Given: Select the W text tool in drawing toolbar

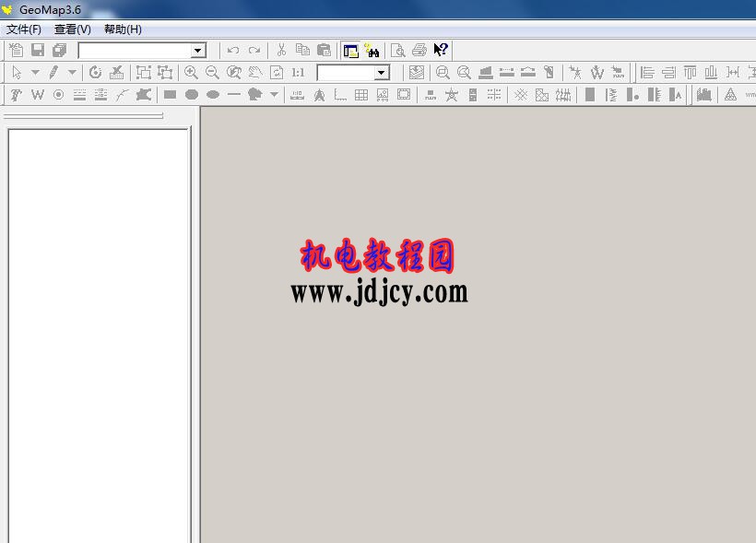Looking at the screenshot, I should [38, 95].
